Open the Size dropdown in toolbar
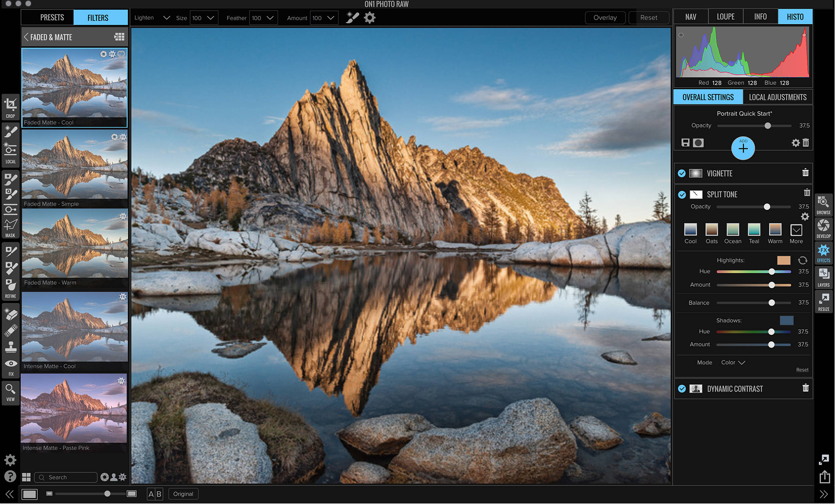Viewport: 835px width, 504px height. coord(210,17)
